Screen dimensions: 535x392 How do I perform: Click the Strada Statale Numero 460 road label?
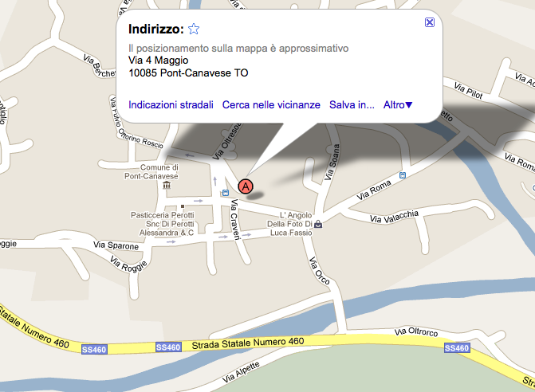pyautogui.click(x=248, y=343)
